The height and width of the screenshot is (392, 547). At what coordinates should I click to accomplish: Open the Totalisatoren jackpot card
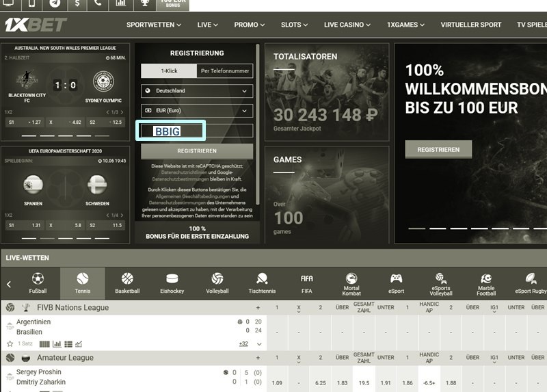tap(327, 92)
